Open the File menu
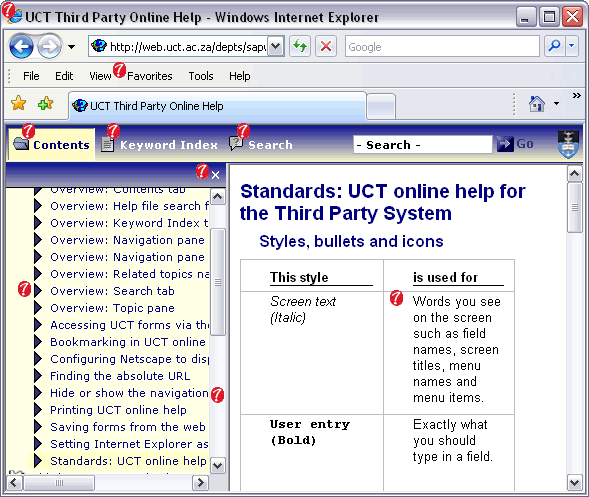589x497 pixels. 31,76
